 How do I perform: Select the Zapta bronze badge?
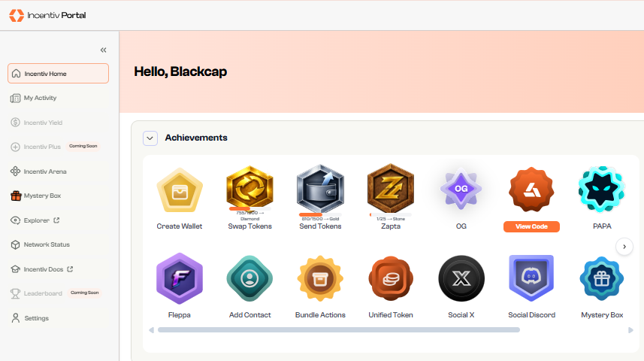click(x=391, y=188)
